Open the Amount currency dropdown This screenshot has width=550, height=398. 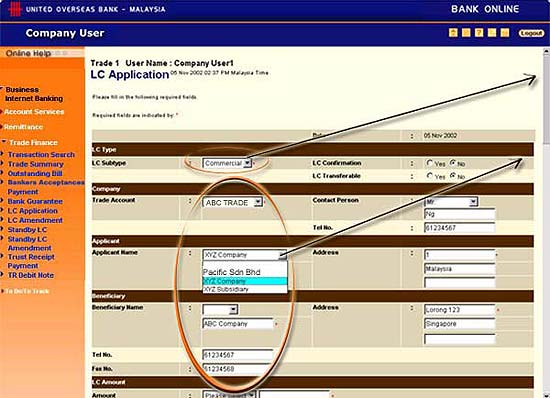click(x=229, y=395)
